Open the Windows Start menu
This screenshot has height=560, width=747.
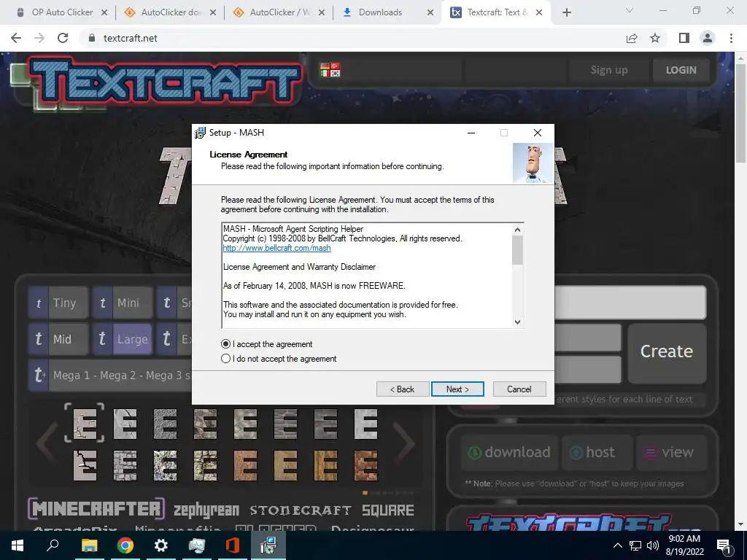tap(18, 545)
